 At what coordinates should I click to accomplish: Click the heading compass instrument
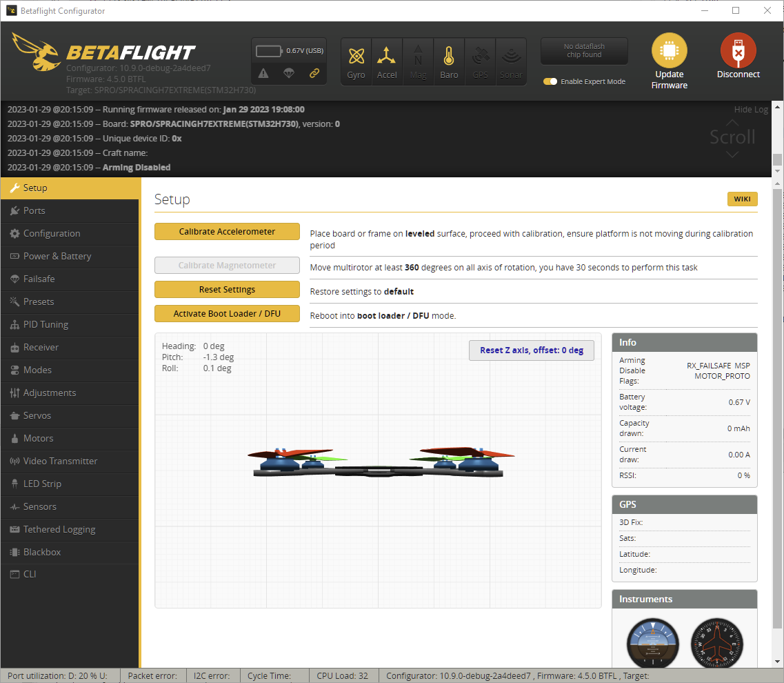(716, 643)
